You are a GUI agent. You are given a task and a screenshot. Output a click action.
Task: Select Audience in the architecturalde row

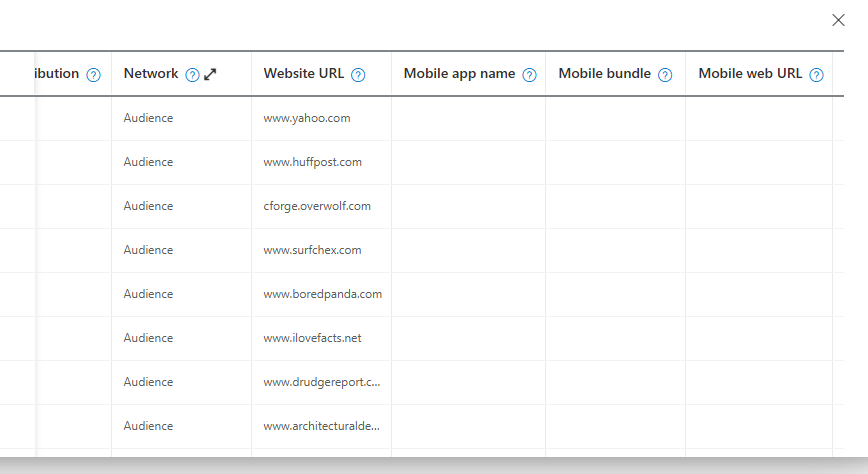148,426
